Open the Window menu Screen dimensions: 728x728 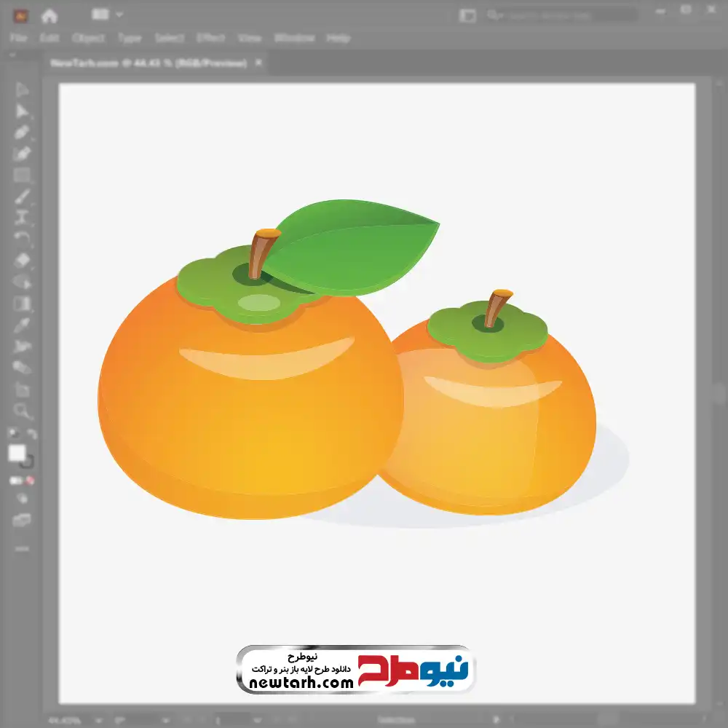pyautogui.click(x=294, y=38)
